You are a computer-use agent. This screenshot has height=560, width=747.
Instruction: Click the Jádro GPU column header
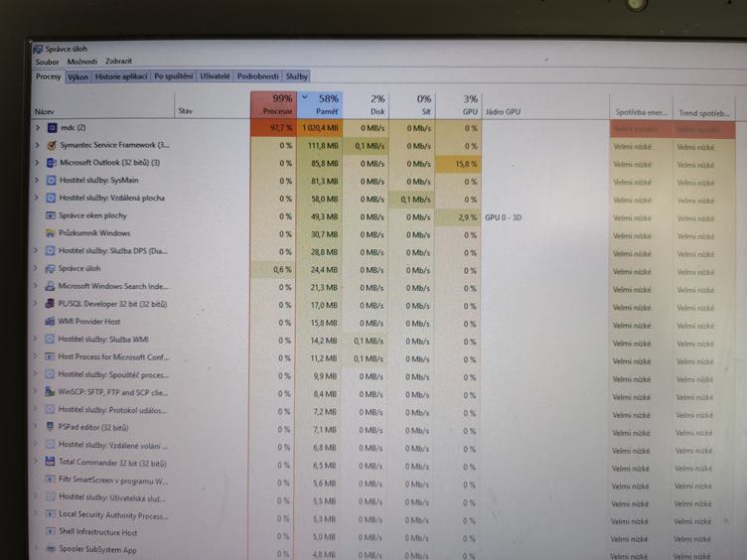point(545,105)
